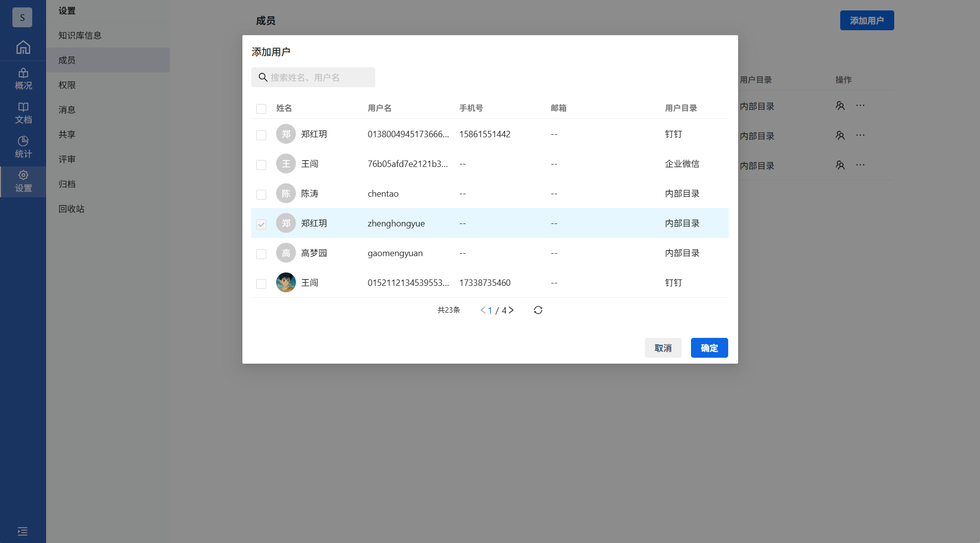980x543 pixels.
Task: Go to previous page of users
Action: point(482,310)
